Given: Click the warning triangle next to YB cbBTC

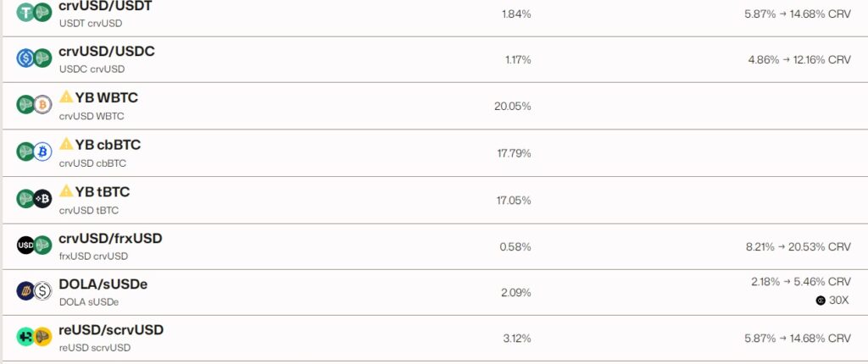Looking at the screenshot, I should pos(66,145).
